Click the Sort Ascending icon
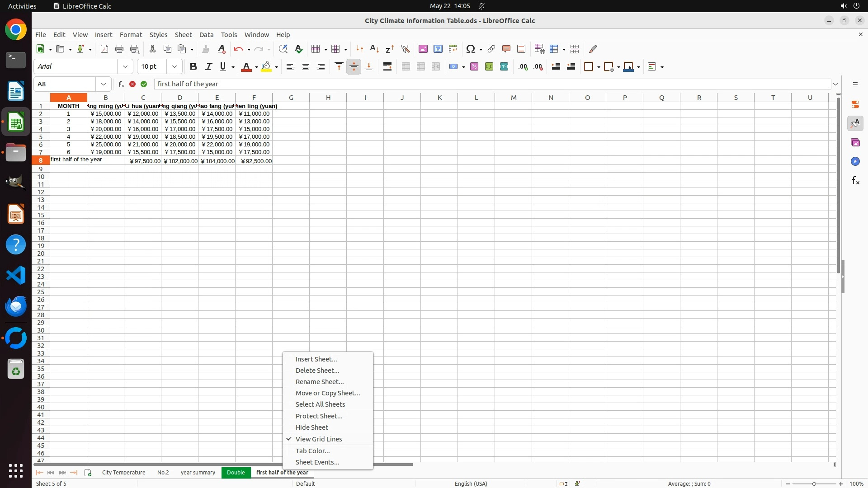Image resolution: width=868 pixels, height=488 pixels. (374, 49)
